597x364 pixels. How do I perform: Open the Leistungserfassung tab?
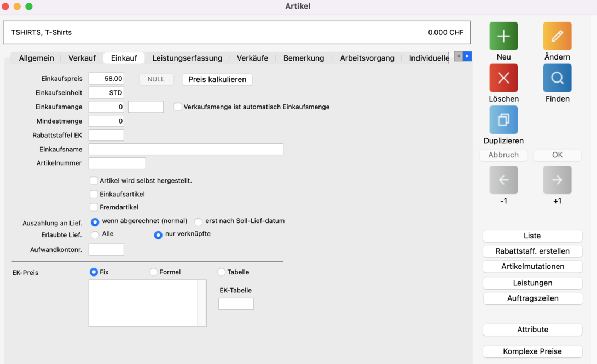[x=187, y=58]
